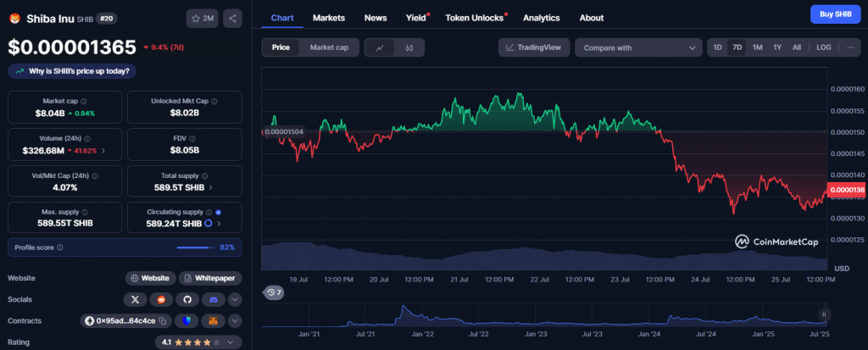The width and height of the screenshot is (868, 350).
Task: Open the TradingView chart button
Action: click(534, 47)
